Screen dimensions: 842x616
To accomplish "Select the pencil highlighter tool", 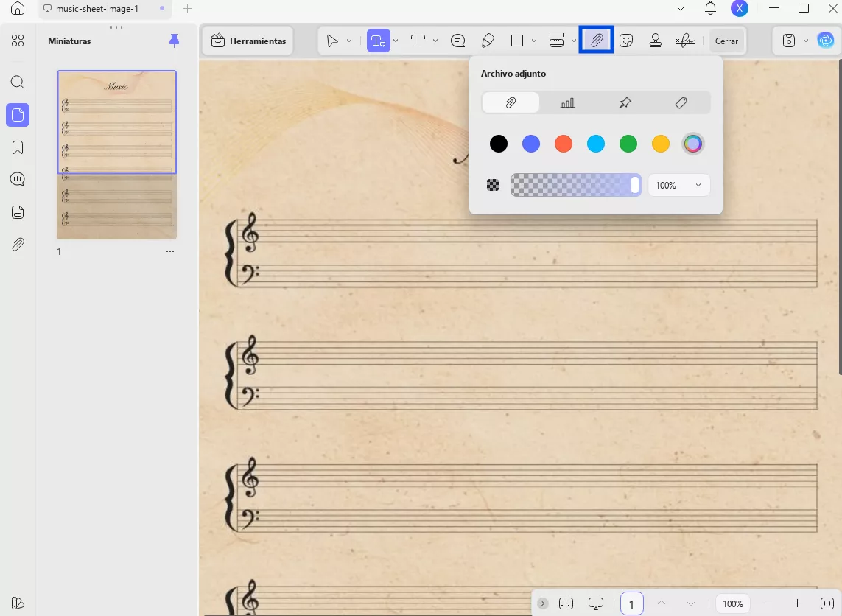I will point(487,41).
